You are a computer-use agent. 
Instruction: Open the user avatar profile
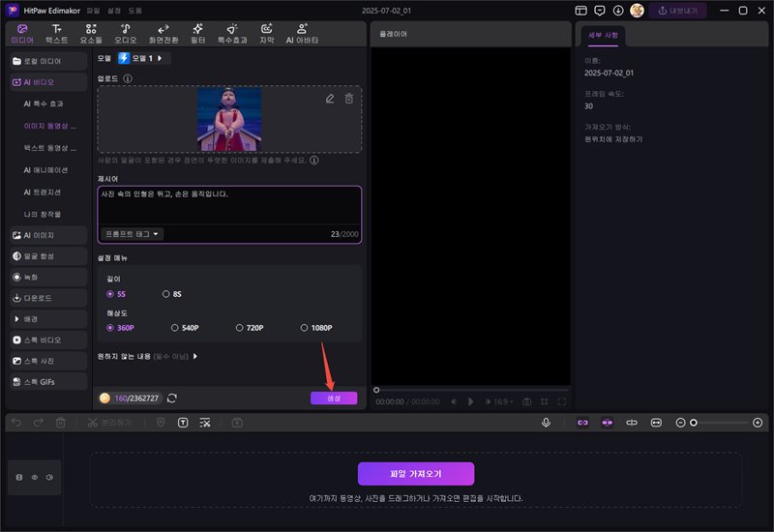pyautogui.click(x=637, y=11)
